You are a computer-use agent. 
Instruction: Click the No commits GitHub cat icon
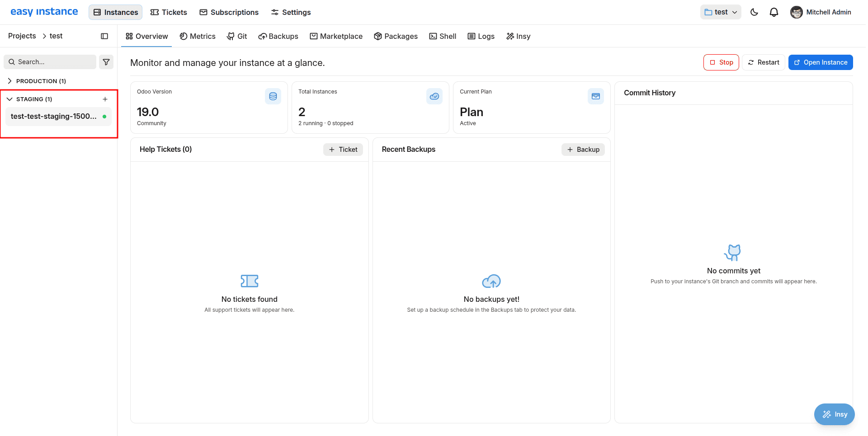pos(732,253)
